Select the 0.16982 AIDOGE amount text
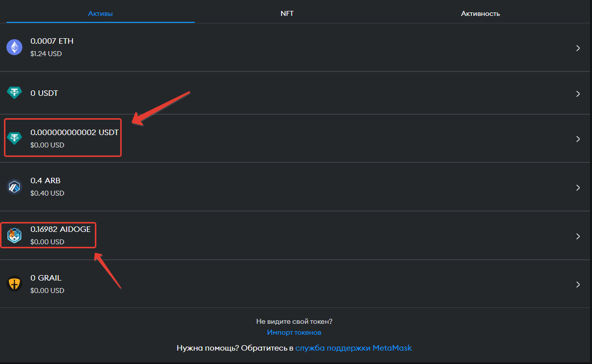Image resolution: width=592 pixels, height=364 pixels. 61,229
